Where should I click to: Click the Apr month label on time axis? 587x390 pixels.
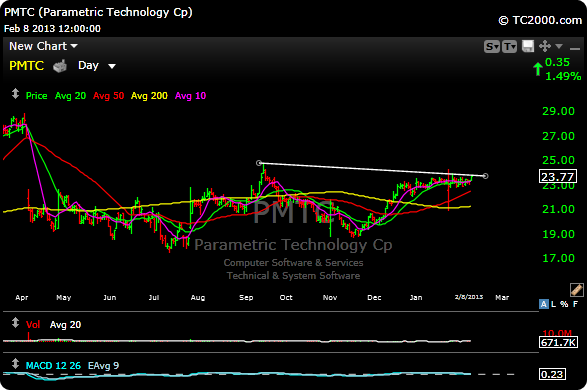point(22,298)
